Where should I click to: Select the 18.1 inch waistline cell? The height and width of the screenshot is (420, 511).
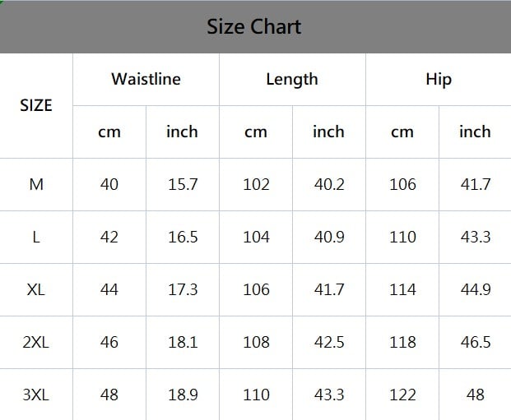(x=183, y=342)
